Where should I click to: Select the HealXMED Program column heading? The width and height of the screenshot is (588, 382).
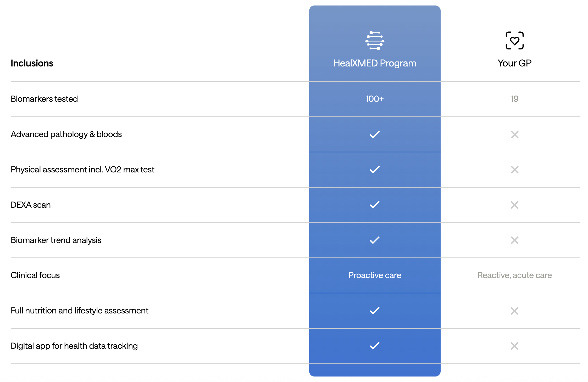pos(375,63)
